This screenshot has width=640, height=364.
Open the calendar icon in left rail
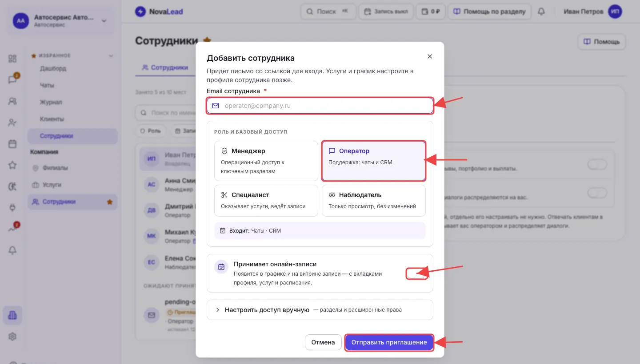(x=12, y=144)
